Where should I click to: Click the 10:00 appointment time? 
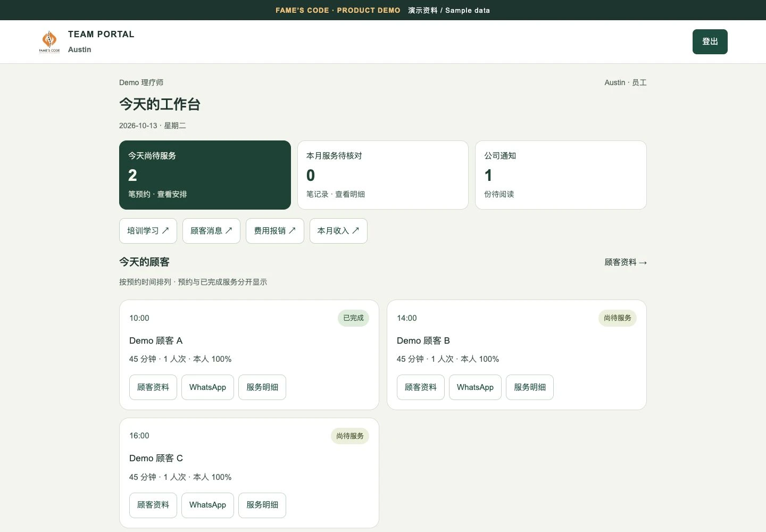pos(139,318)
